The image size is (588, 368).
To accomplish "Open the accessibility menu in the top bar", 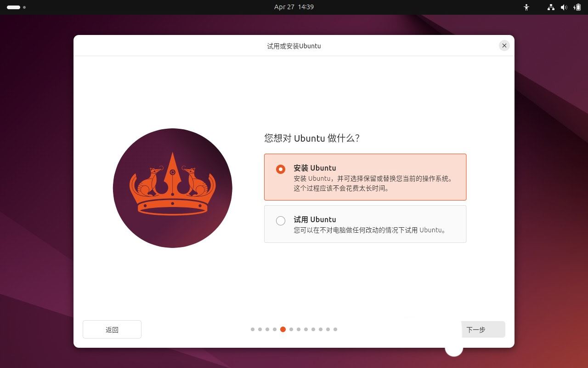I will pos(526,7).
